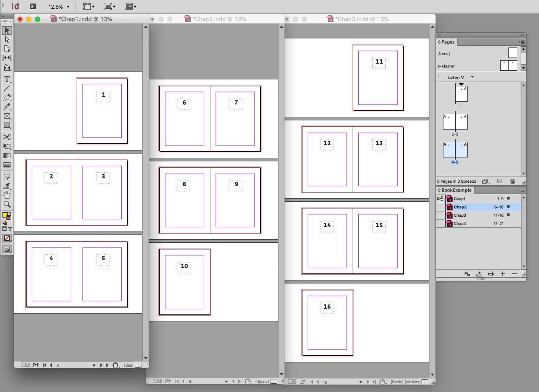Open the View Options dropdown
Viewport: 539px width, 392px height.
pyautogui.click(x=89, y=7)
